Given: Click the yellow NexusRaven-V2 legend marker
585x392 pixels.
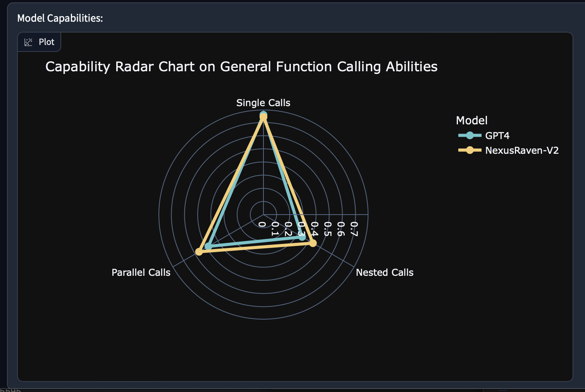Looking at the screenshot, I should (470, 150).
